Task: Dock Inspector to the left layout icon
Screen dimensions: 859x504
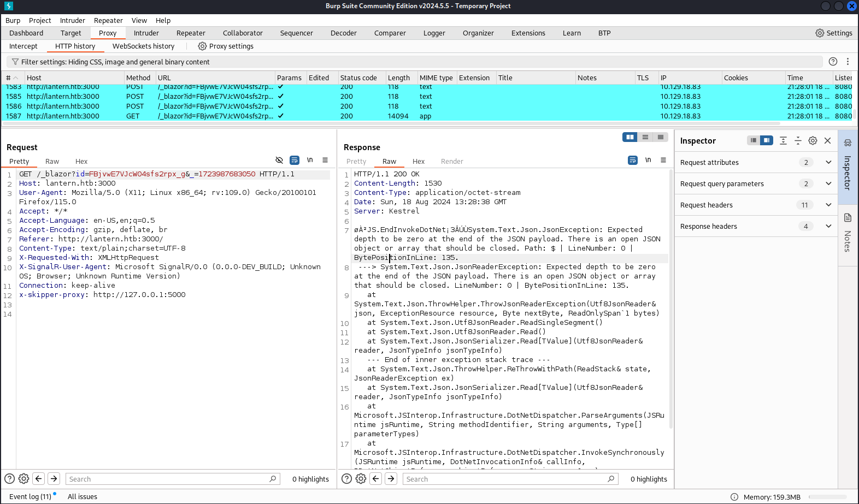Action: (x=754, y=140)
